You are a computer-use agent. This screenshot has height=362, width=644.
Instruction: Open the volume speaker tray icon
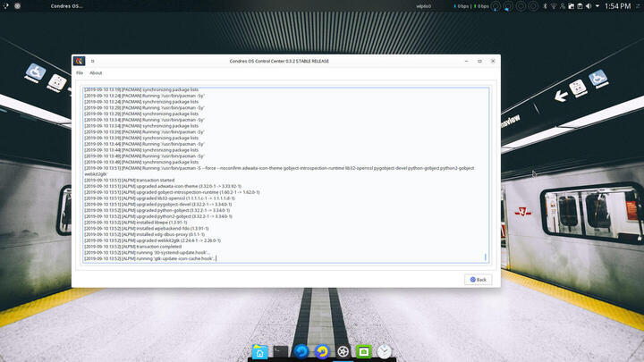click(589, 6)
